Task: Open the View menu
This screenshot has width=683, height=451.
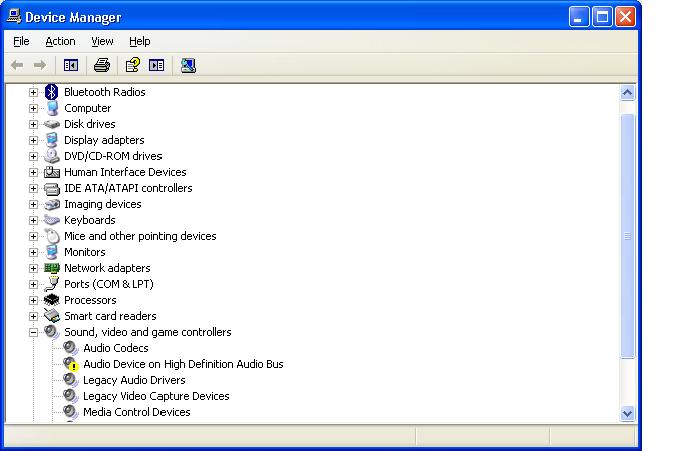Action: tap(102, 41)
